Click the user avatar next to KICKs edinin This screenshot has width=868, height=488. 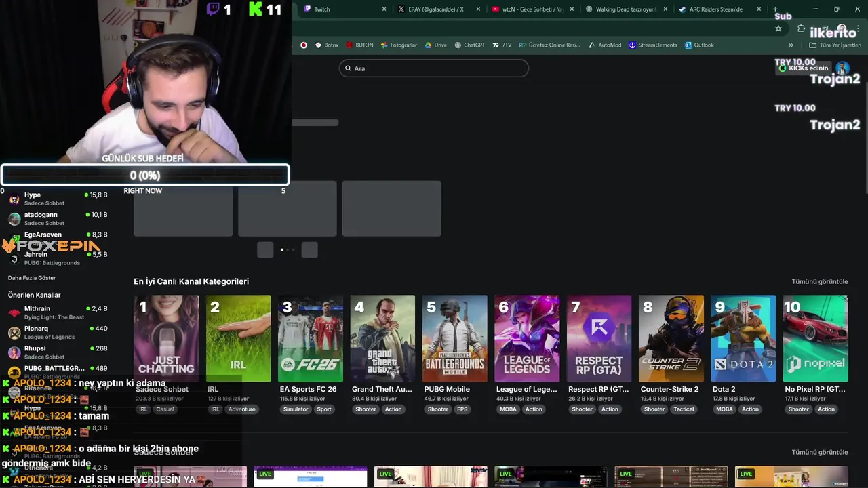(x=842, y=68)
